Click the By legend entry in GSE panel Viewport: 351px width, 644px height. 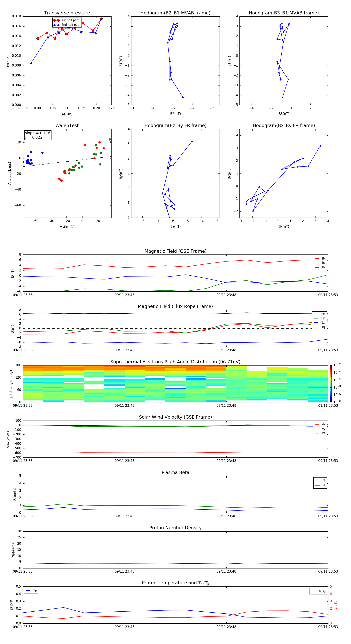pyautogui.click(x=320, y=263)
